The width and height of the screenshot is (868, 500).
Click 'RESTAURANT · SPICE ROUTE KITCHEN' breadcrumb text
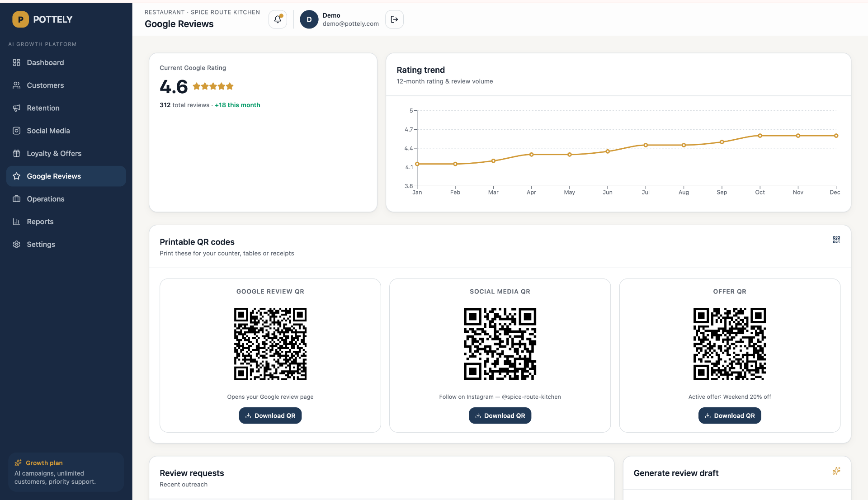click(x=203, y=12)
